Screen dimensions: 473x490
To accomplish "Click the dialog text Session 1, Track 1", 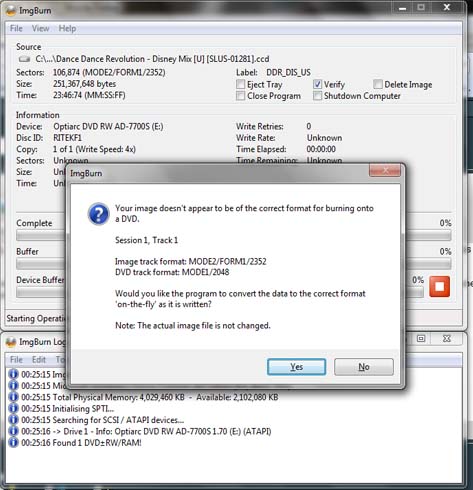I will click(x=146, y=240).
